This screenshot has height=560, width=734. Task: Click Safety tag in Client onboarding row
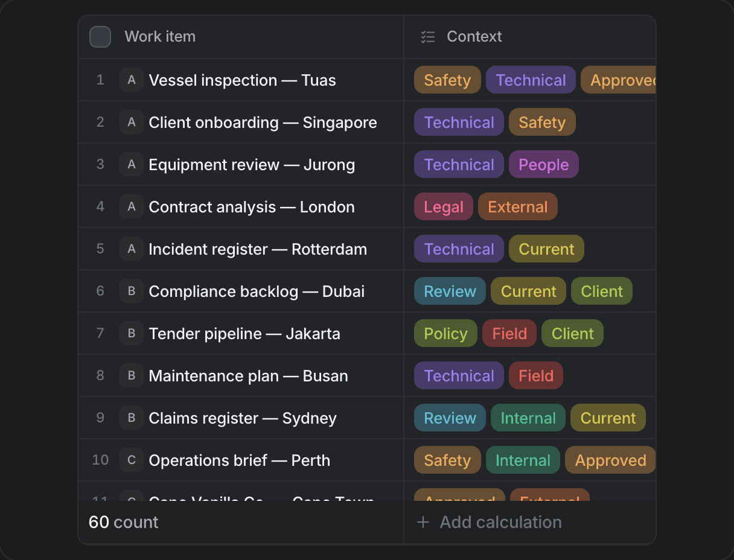(x=542, y=122)
